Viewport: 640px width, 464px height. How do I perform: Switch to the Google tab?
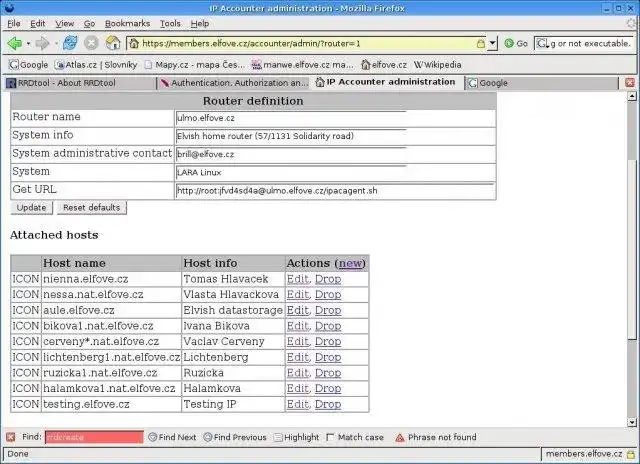click(542, 83)
